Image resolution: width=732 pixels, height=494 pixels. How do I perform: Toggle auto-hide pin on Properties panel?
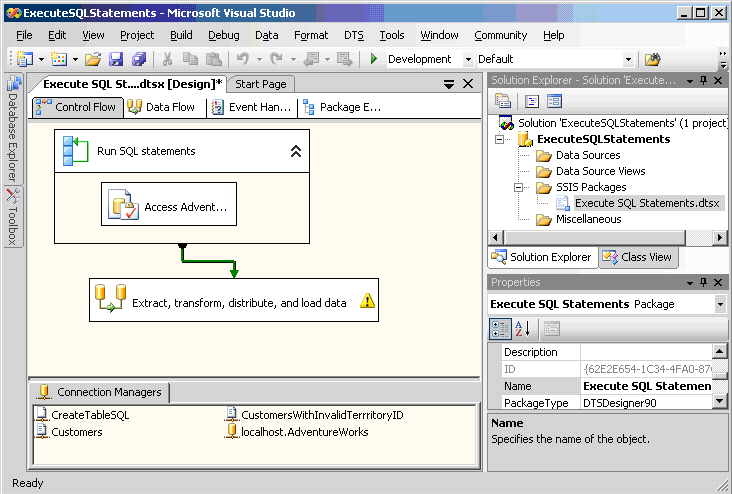(704, 282)
